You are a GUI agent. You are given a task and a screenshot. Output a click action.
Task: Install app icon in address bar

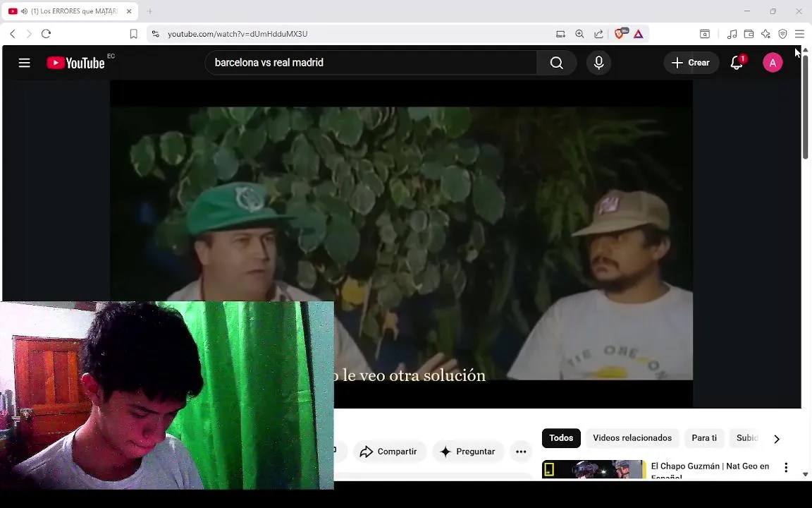[560, 34]
